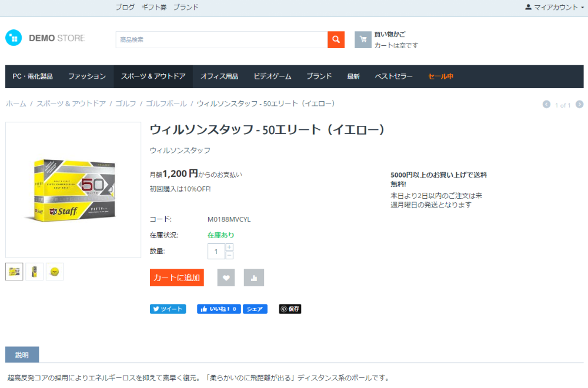588x388 pixels.
Task: Select the first box thumbnail
Action: point(14,272)
